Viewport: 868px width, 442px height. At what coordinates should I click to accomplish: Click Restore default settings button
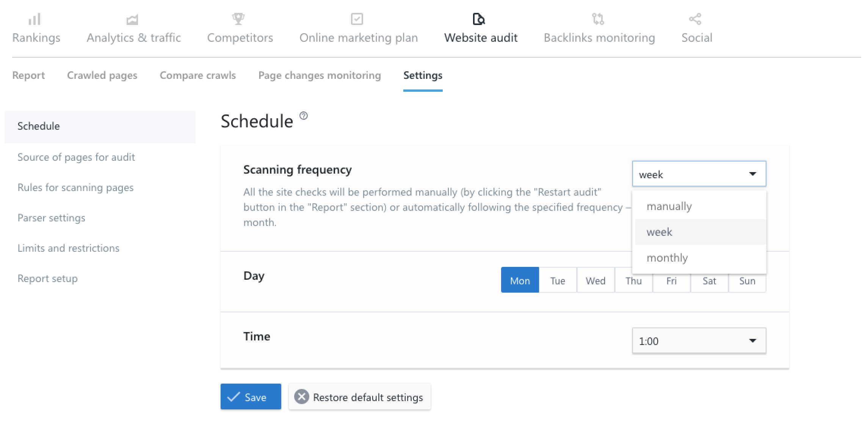(x=359, y=397)
